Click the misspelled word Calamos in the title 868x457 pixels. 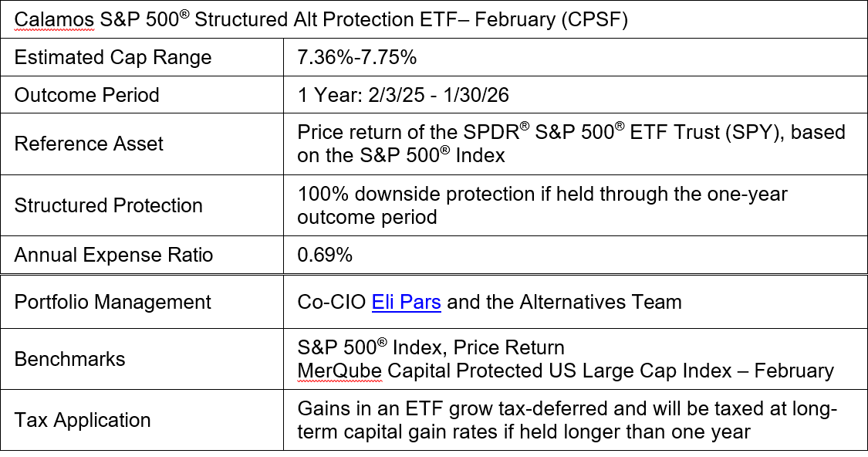(54, 20)
